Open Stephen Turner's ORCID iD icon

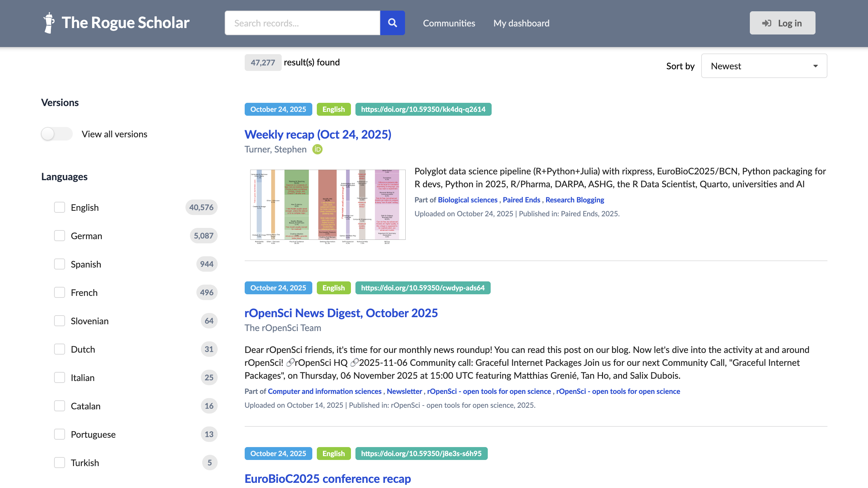pos(317,149)
